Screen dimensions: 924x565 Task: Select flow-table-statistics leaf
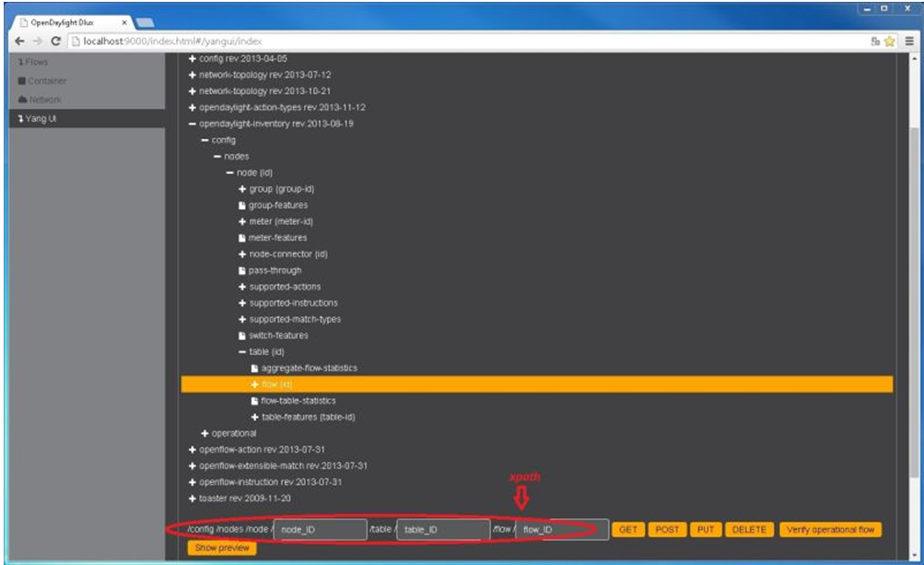tap(294, 400)
